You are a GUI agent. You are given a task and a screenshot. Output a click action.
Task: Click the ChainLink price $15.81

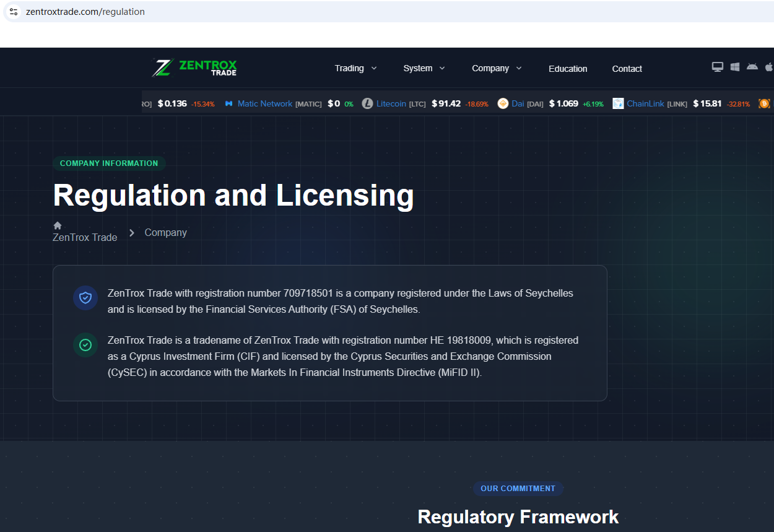(x=707, y=103)
